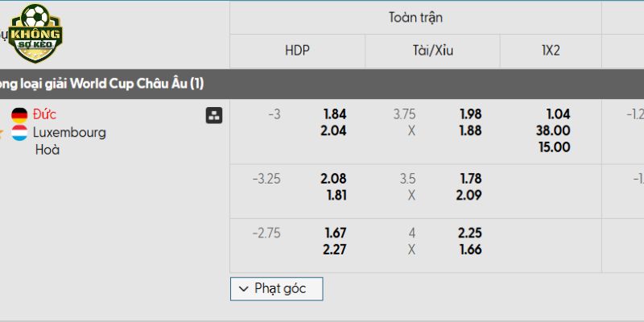This screenshot has width=644, height=322.
Task: Open the match stats icon beside Đức
Action: (214, 115)
